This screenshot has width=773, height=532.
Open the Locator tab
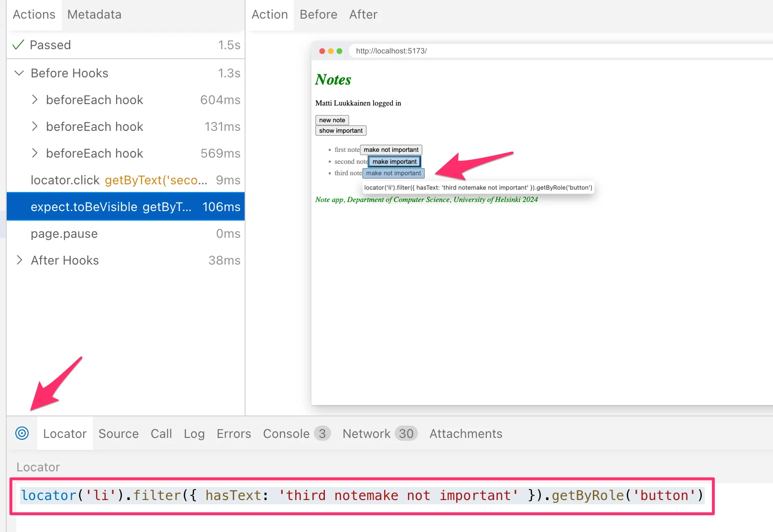65,434
